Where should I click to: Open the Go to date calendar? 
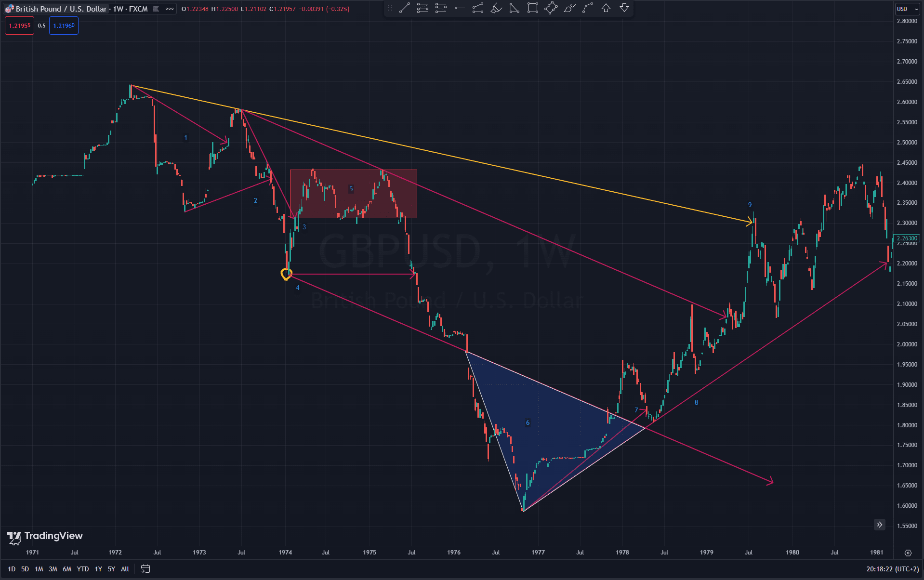click(145, 569)
